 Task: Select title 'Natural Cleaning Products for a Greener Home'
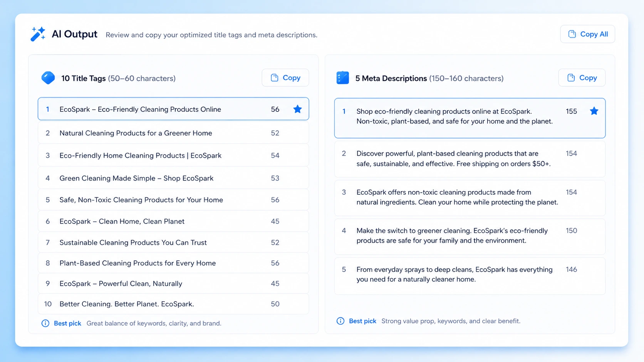click(x=173, y=133)
